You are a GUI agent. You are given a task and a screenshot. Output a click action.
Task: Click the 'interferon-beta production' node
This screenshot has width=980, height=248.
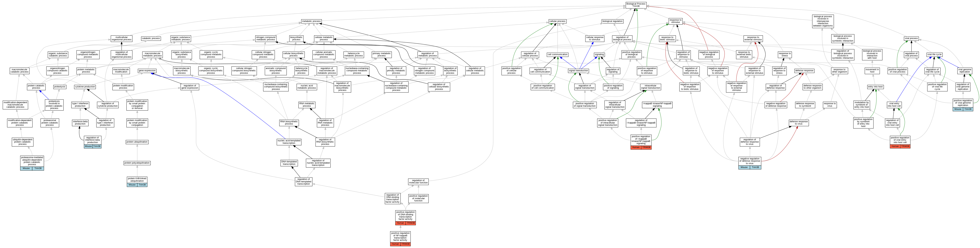coord(80,122)
